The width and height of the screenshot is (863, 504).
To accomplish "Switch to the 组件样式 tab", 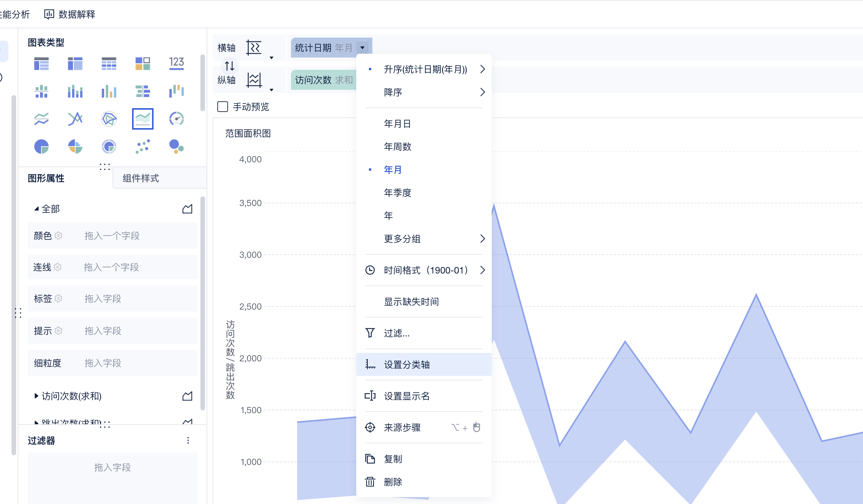I will pyautogui.click(x=141, y=178).
